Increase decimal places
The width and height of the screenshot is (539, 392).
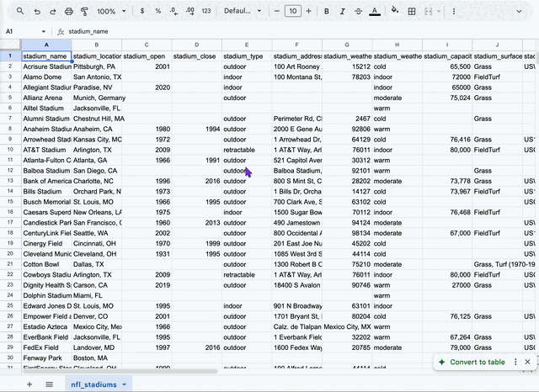[x=189, y=11]
